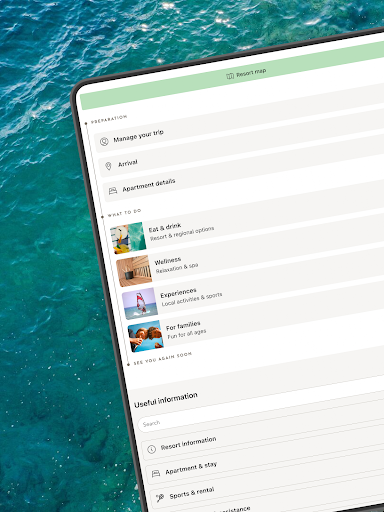Click the info icon beside Resort information
384x512 pixels.
click(152, 449)
